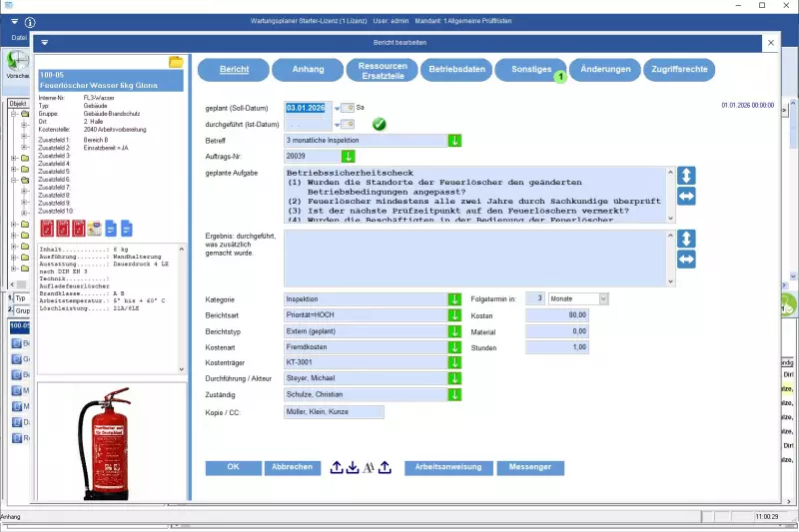Open the first red PDF attachment icon

tap(46, 230)
